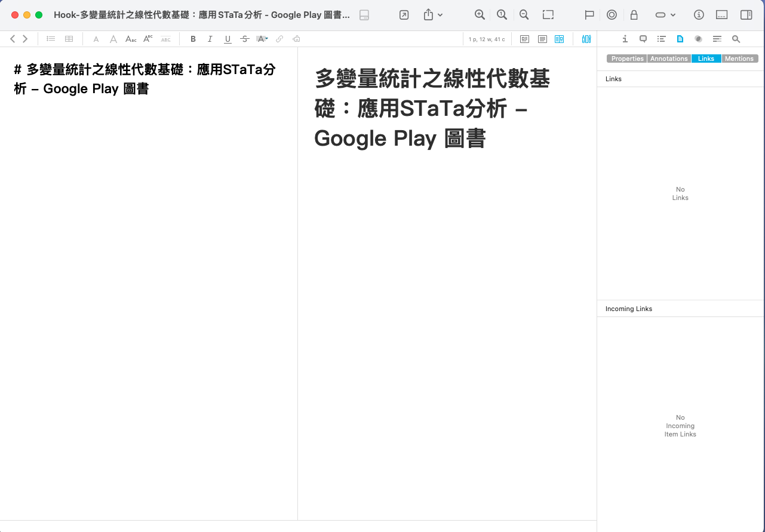Toggle the unread circle marker
The width and height of the screenshot is (765, 532).
tap(612, 15)
